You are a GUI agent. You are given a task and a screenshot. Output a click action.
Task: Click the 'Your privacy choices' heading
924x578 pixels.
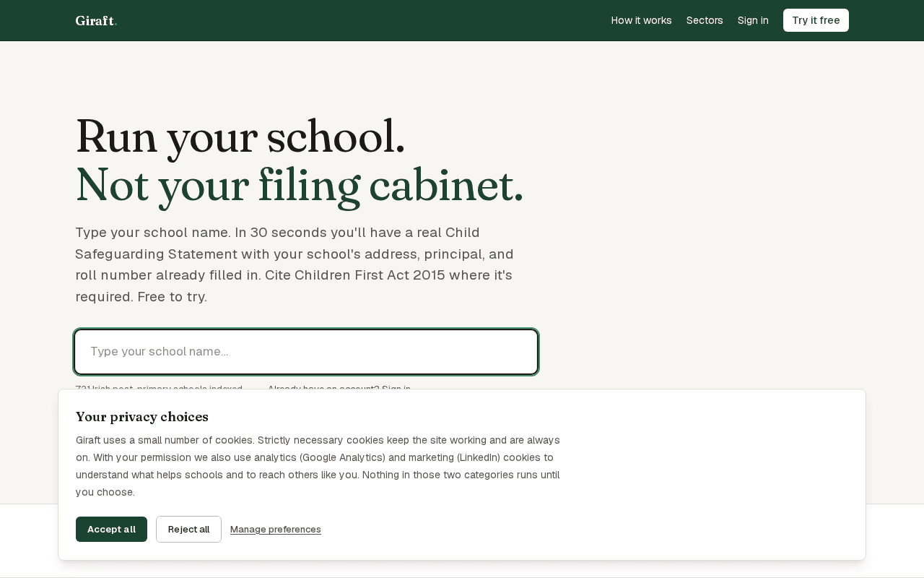click(x=142, y=417)
